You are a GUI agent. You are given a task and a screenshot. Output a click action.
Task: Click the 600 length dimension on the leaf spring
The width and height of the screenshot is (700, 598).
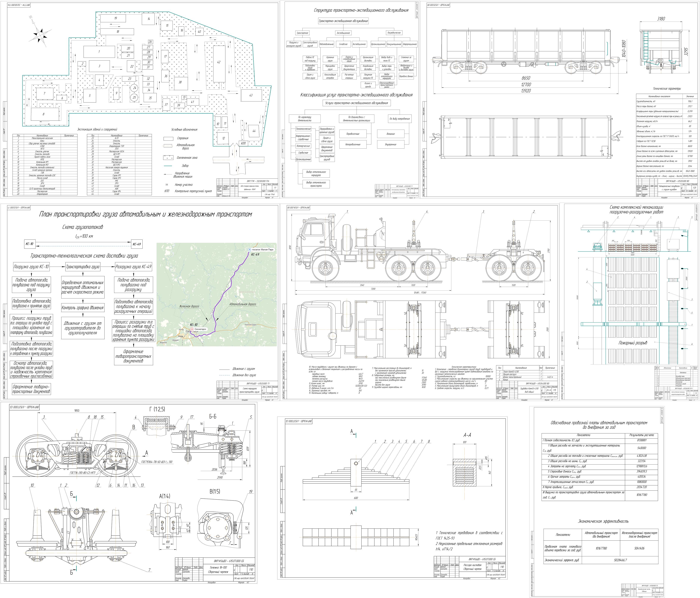tap(356, 498)
